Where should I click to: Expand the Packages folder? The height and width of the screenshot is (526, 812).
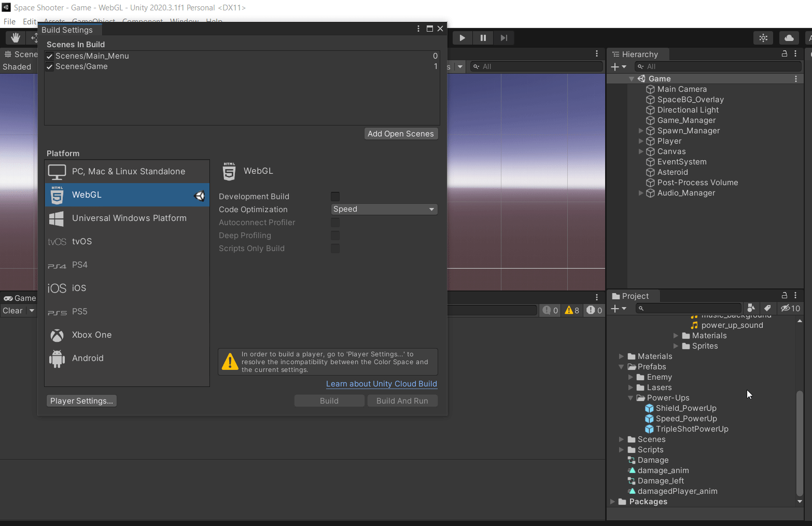click(x=613, y=502)
